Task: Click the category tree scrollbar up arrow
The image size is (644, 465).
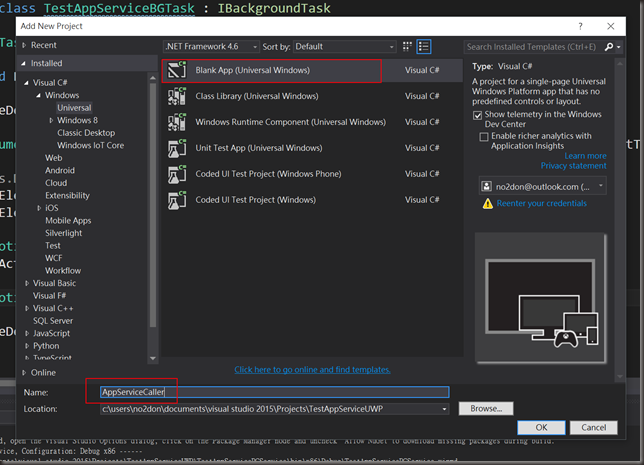Action: [x=153, y=78]
